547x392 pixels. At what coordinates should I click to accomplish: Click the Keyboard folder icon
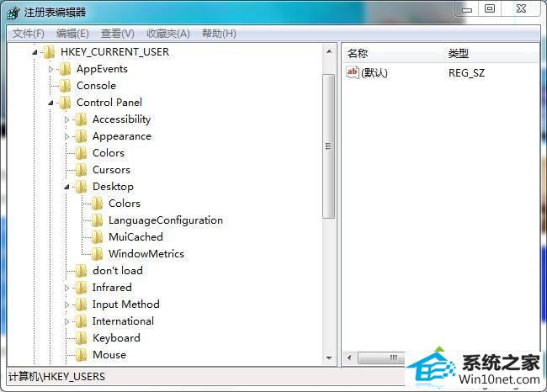coord(82,337)
